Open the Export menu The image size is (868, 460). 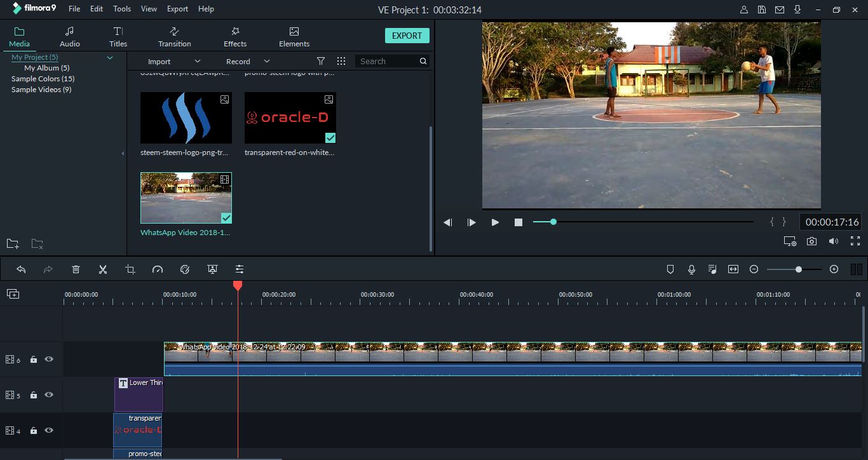tap(177, 9)
